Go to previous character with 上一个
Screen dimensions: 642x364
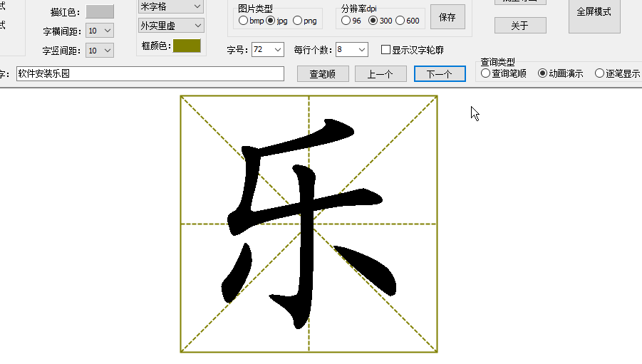pyautogui.click(x=380, y=73)
